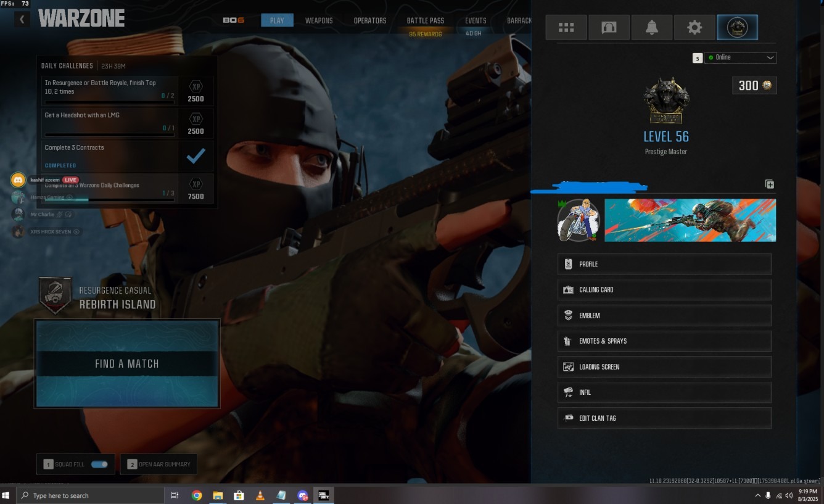
Task: Click the XP 7500 icon for all daily challenges
Action: pos(196,184)
